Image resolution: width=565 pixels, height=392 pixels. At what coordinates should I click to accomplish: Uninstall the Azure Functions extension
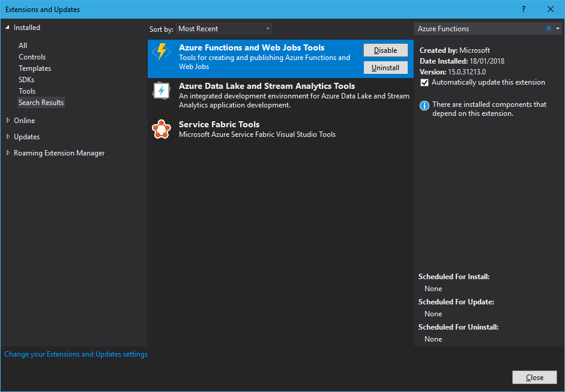tap(385, 67)
